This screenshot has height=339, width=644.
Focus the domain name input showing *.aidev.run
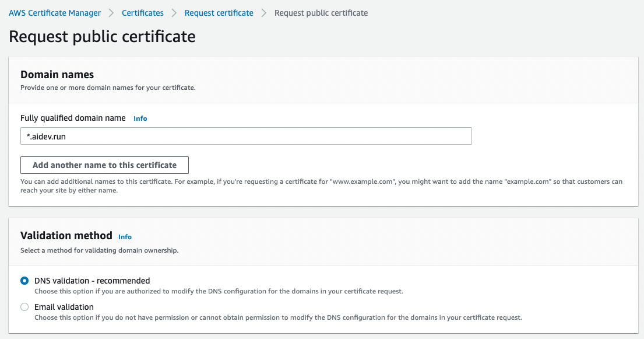246,136
